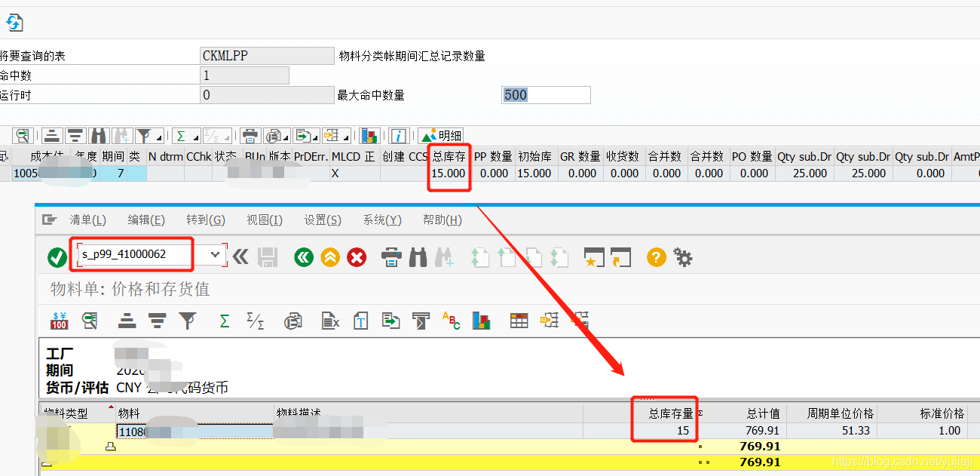Viewport: 980px width, 476px height.
Task: Click Print icon in upper CKMLPP toolbar
Action: [250, 136]
